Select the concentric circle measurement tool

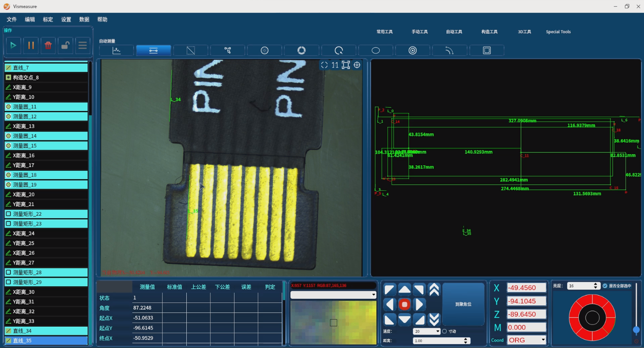(x=413, y=51)
